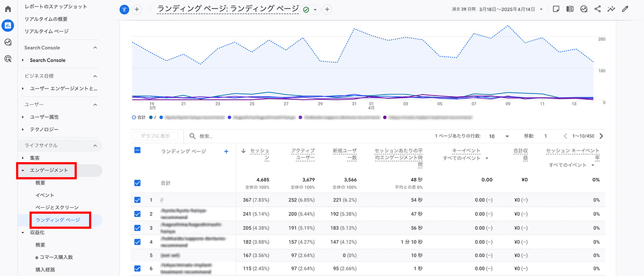Image resolution: width=644 pixels, height=276 pixels.
Task: Click the share report icon
Action: click(597, 9)
